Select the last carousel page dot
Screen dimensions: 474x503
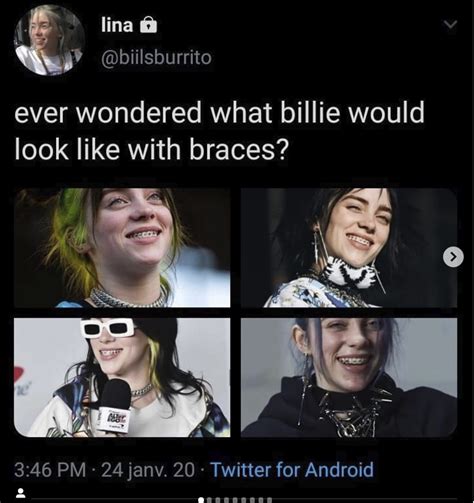pos(269,500)
